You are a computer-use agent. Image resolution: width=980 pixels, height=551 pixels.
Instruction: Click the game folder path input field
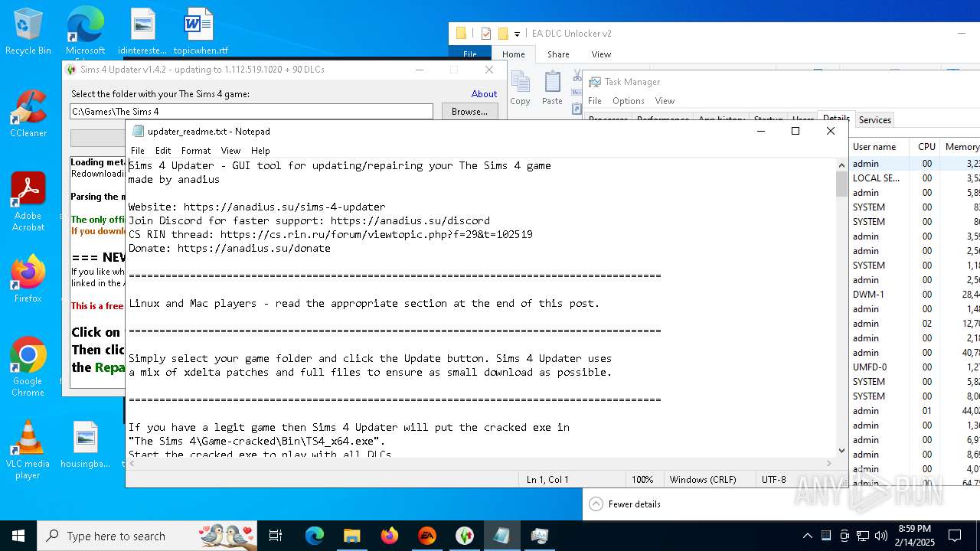(x=251, y=111)
